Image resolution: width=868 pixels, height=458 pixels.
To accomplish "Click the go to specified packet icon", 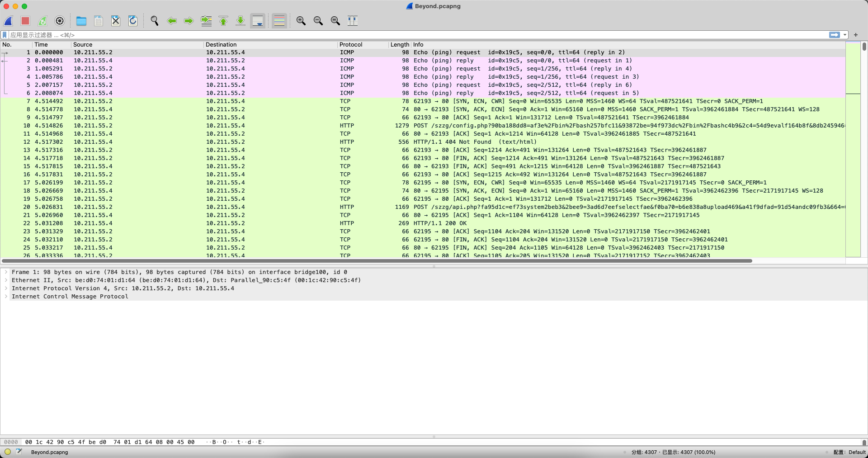I will pos(206,21).
